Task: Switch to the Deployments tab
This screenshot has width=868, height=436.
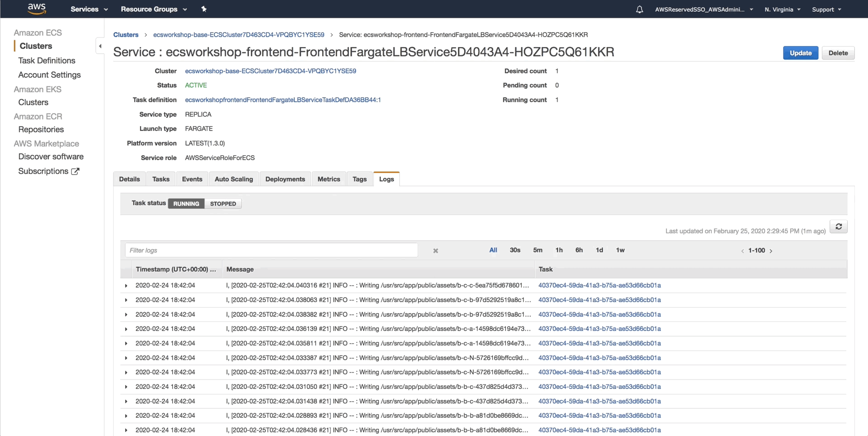Action: [x=285, y=179]
